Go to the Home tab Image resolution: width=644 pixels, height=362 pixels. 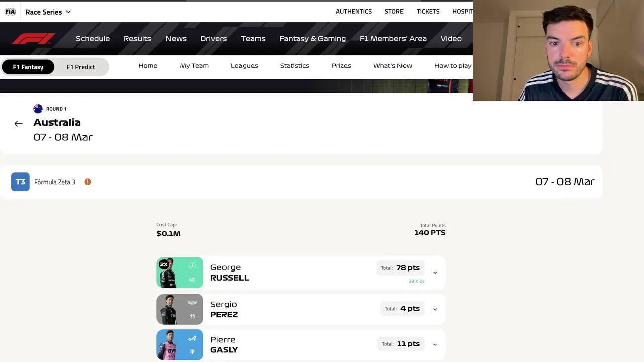(148, 66)
